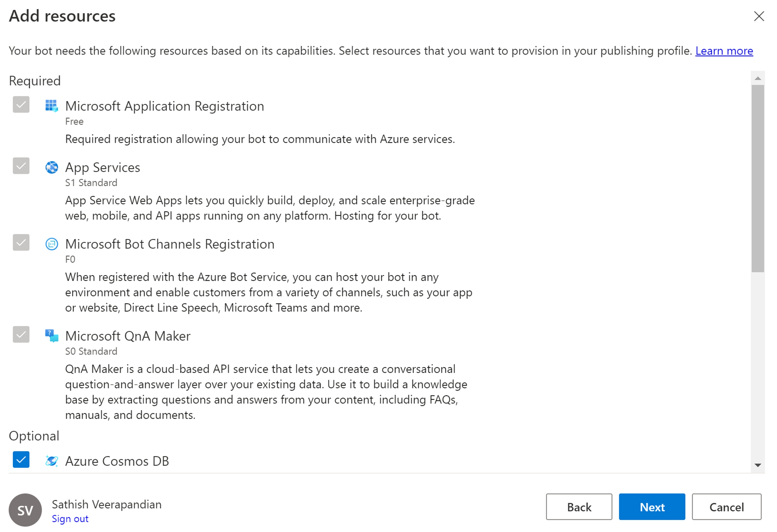Cancel the resource provisioning dialog

pos(726,507)
